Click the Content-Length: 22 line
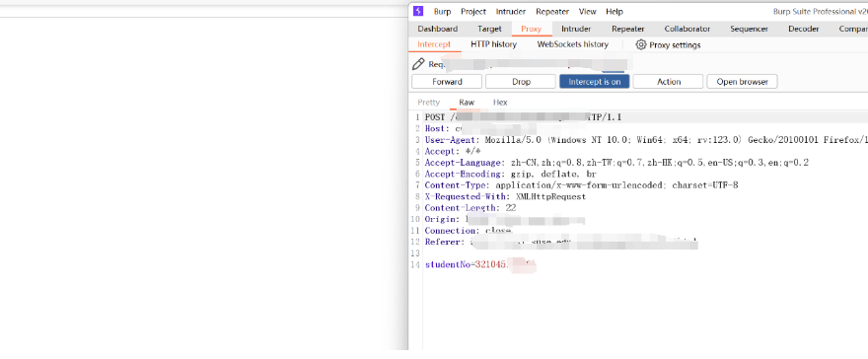The width and height of the screenshot is (868, 359). (470, 208)
